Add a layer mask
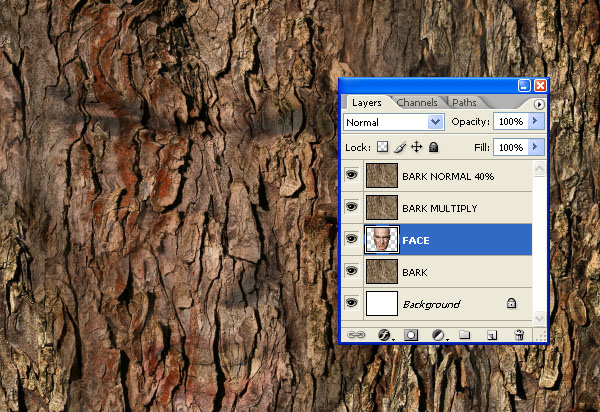Viewport: 600px width, 412px height. point(411,335)
